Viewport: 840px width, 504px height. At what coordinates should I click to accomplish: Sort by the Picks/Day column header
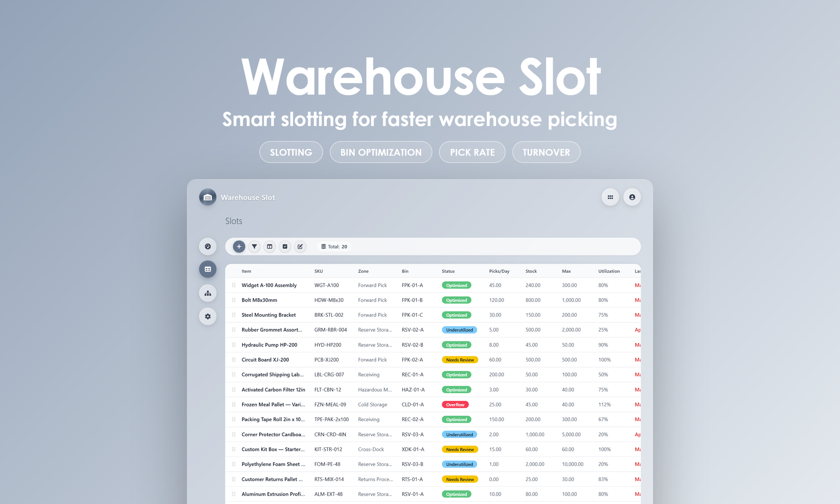(499, 271)
